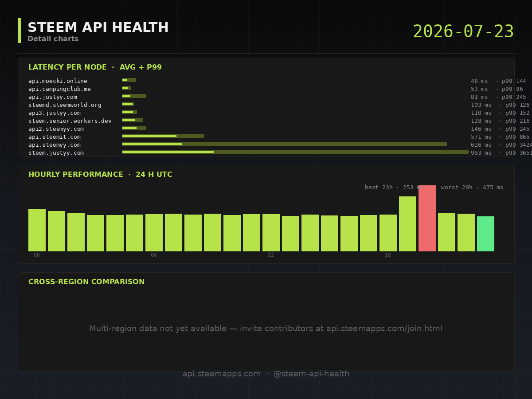This screenshot has height=399, width=532.
Task: Select the steemd.steemworld.org node label
Action: (65, 105)
